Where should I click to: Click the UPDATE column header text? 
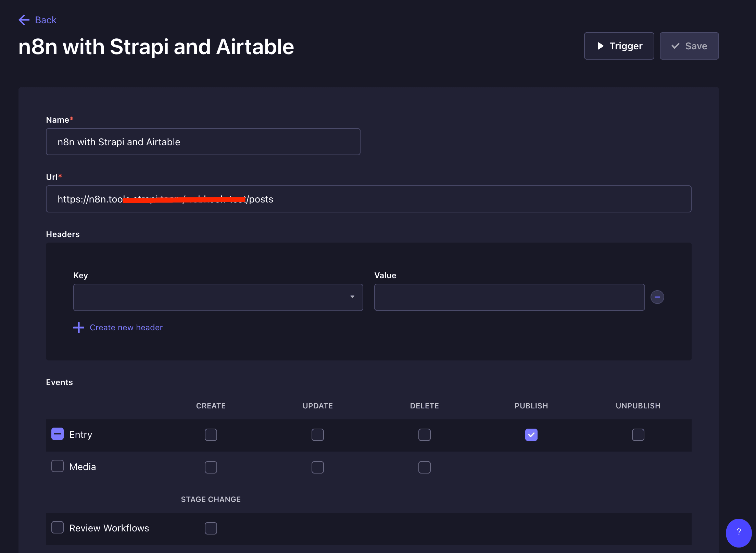(318, 406)
